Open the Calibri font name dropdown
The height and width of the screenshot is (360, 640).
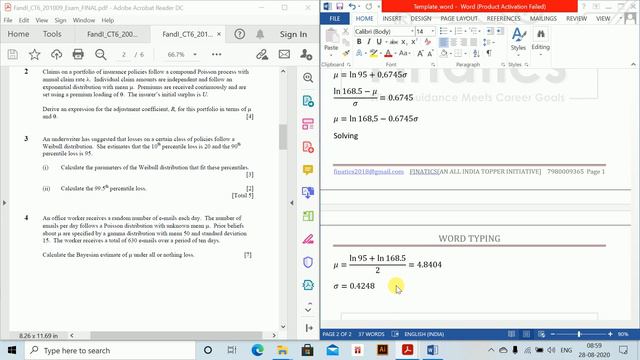[412, 31]
